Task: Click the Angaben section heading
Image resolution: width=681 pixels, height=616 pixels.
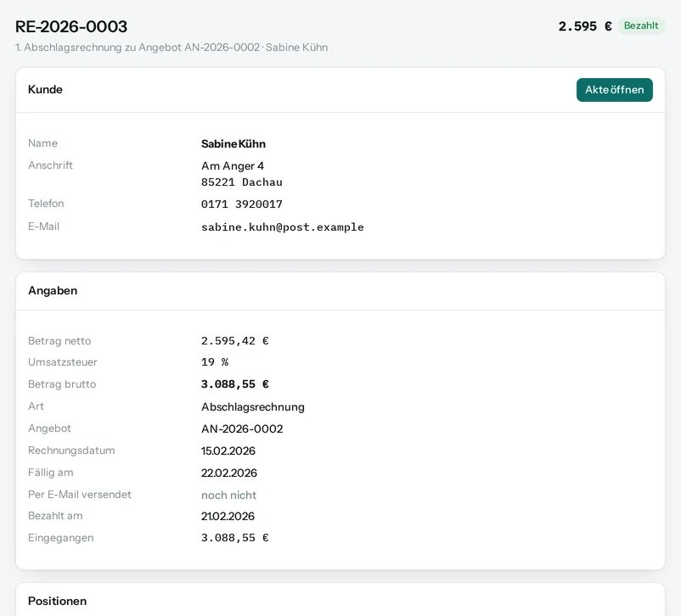Action: click(53, 290)
